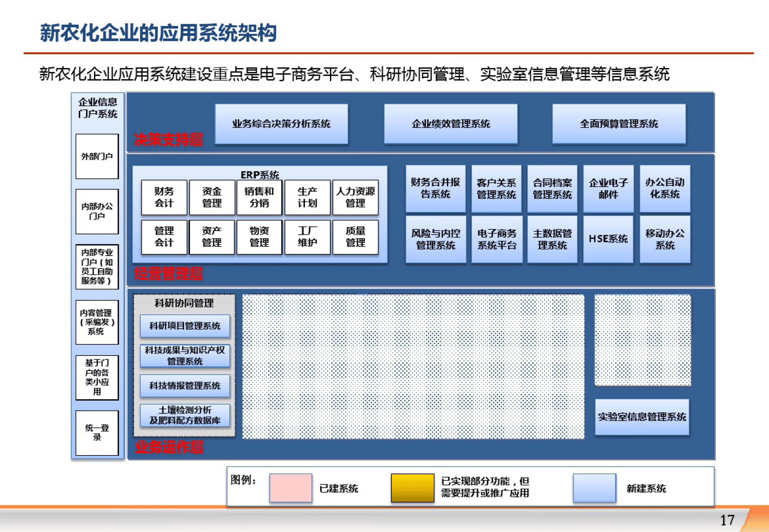Click the HSE系统 box
This screenshot has width=769, height=532.
tap(608, 239)
